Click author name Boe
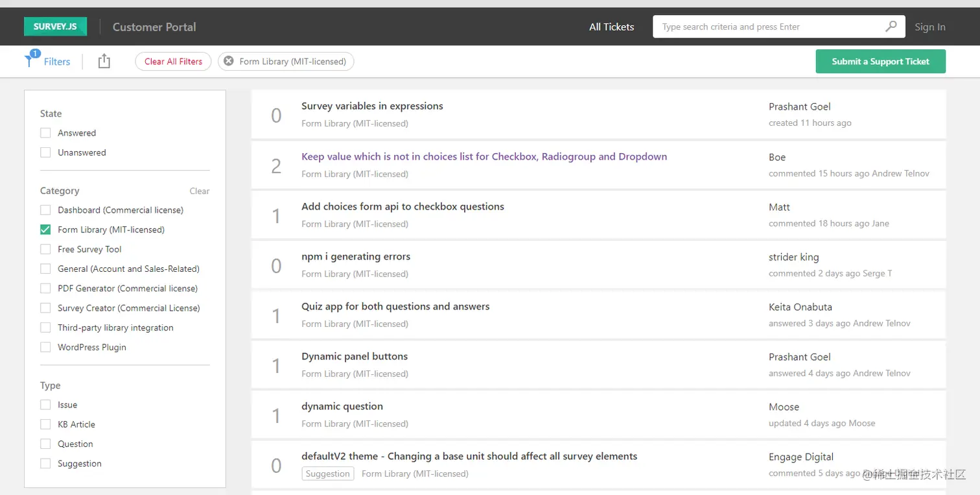This screenshot has width=980, height=495. click(x=777, y=157)
